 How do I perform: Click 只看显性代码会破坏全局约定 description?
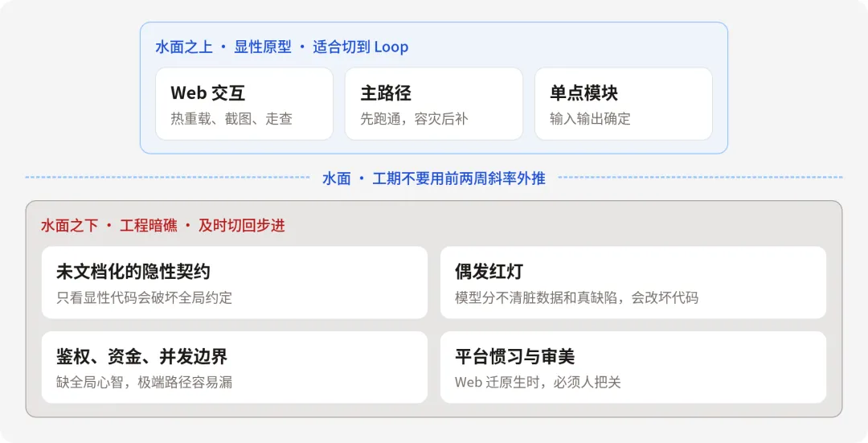tap(144, 297)
